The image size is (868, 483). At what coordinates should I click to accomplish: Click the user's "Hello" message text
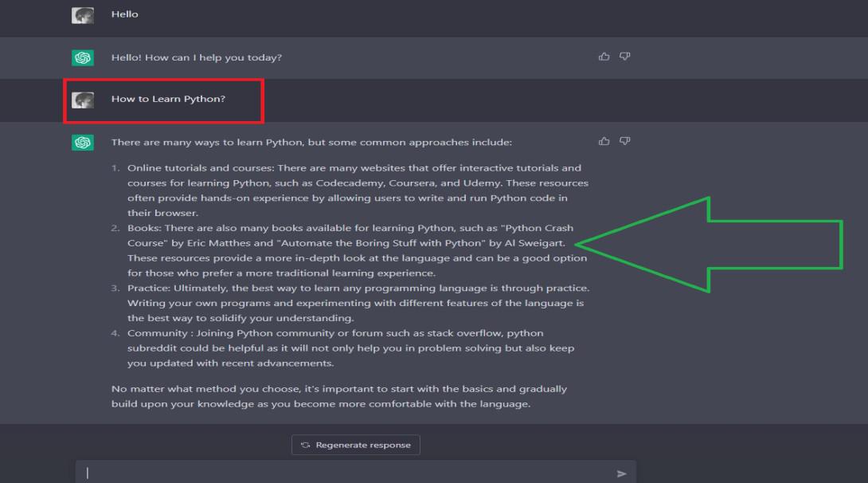(124, 14)
